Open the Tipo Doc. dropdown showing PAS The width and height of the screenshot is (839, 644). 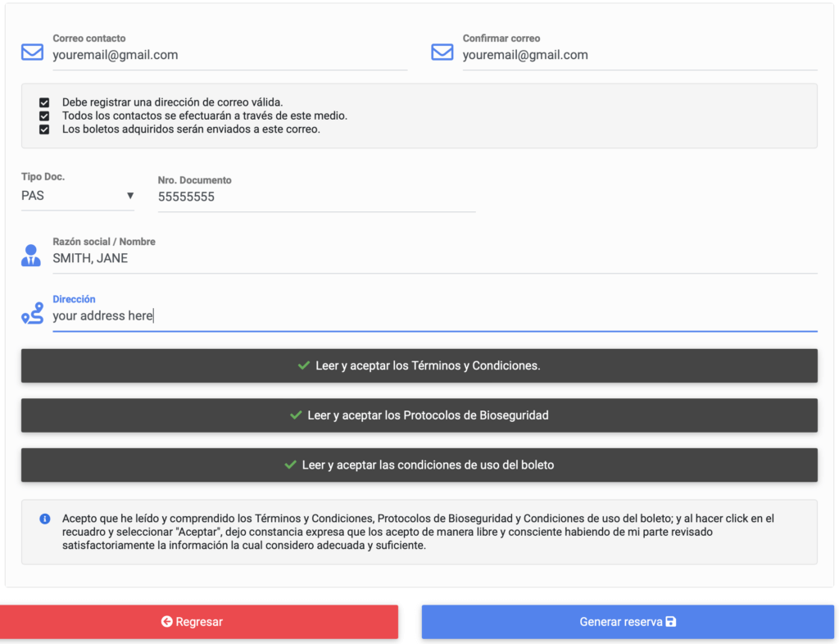point(78,196)
